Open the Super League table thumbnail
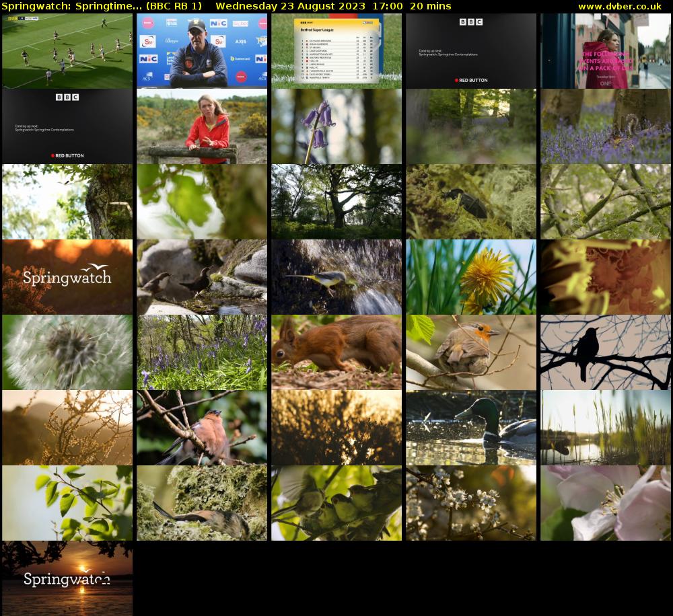The image size is (673, 616). tap(336, 51)
